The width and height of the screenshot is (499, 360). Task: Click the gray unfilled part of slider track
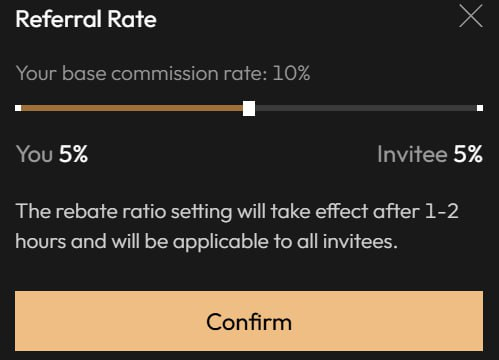tap(366, 108)
